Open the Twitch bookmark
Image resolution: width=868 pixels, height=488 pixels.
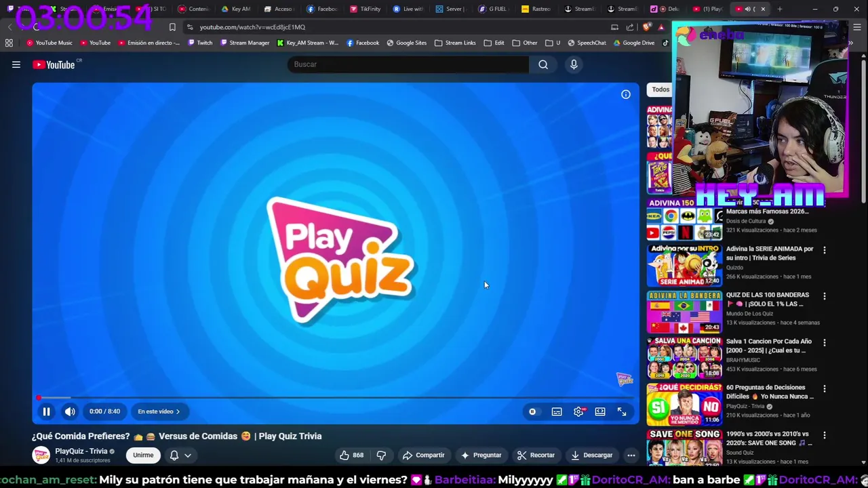click(200, 43)
